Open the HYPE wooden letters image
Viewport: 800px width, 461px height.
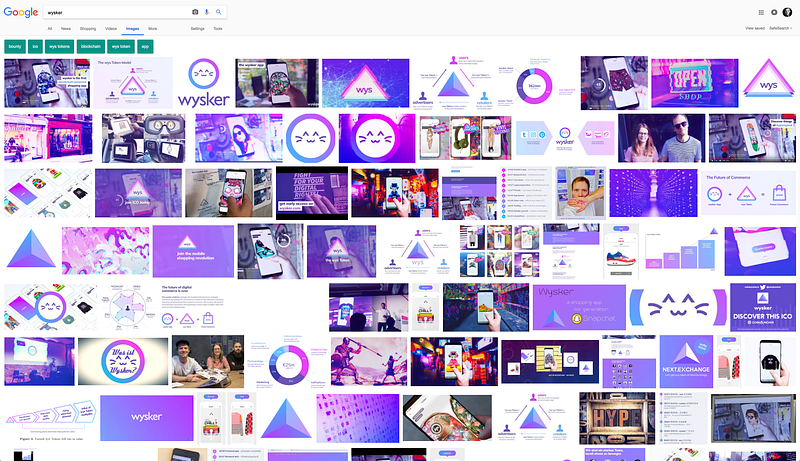tap(617, 418)
